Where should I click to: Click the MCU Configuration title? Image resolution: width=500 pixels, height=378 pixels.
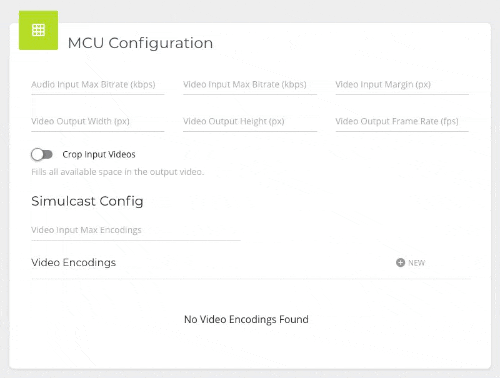pyautogui.click(x=140, y=43)
